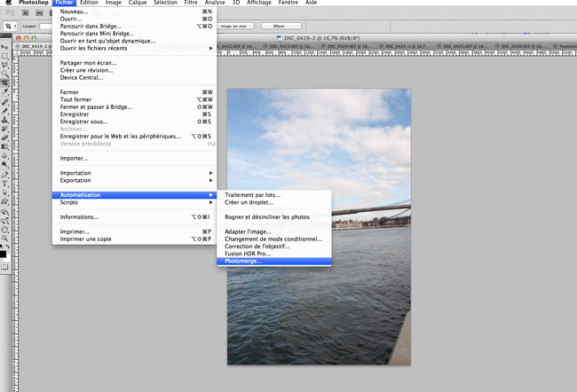The height and width of the screenshot is (392, 577).
Task: Choose Changement de mode conditionnel
Action: click(274, 239)
